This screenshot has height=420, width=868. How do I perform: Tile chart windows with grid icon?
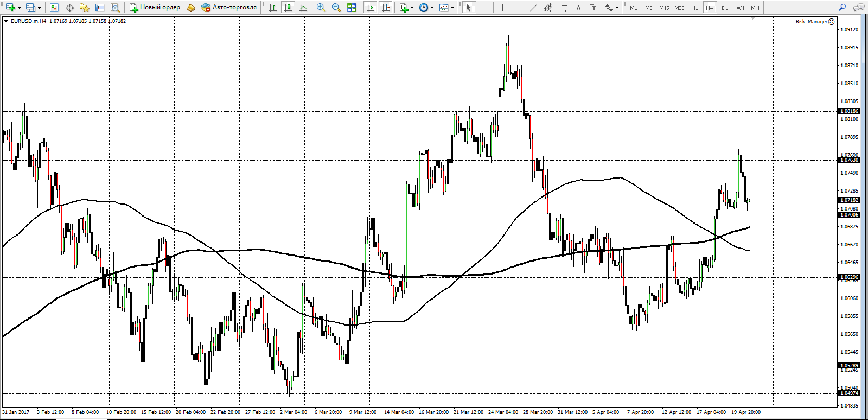352,8
